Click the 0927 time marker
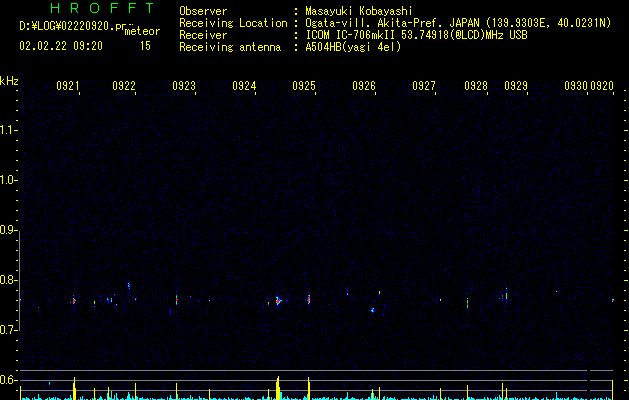The height and width of the screenshot is (400, 629). pos(424,85)
